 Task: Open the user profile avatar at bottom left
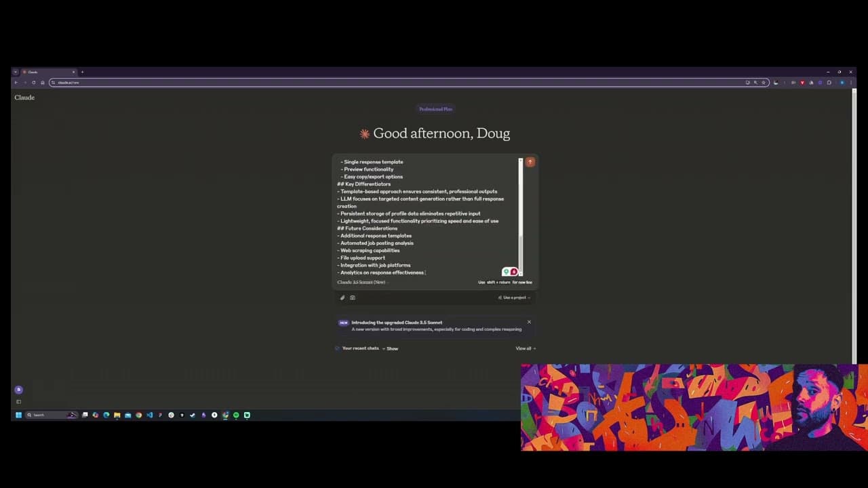tap(18, 390)
